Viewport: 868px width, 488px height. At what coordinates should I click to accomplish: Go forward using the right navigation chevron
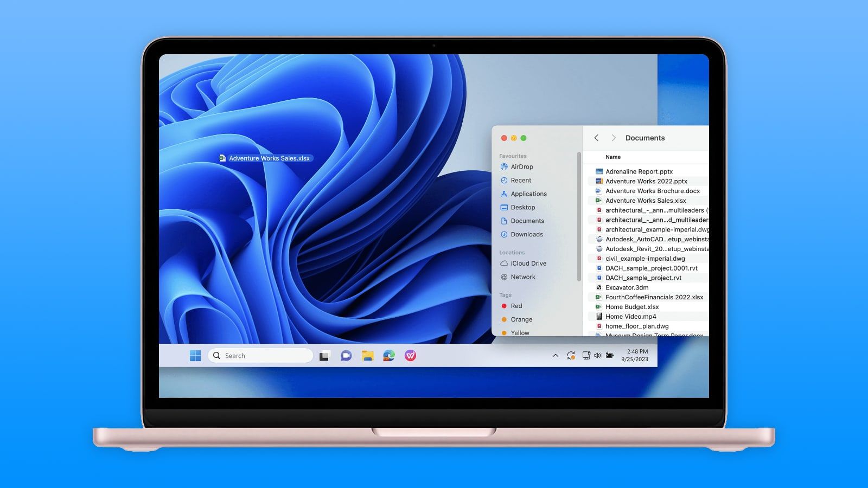[614, 138]
